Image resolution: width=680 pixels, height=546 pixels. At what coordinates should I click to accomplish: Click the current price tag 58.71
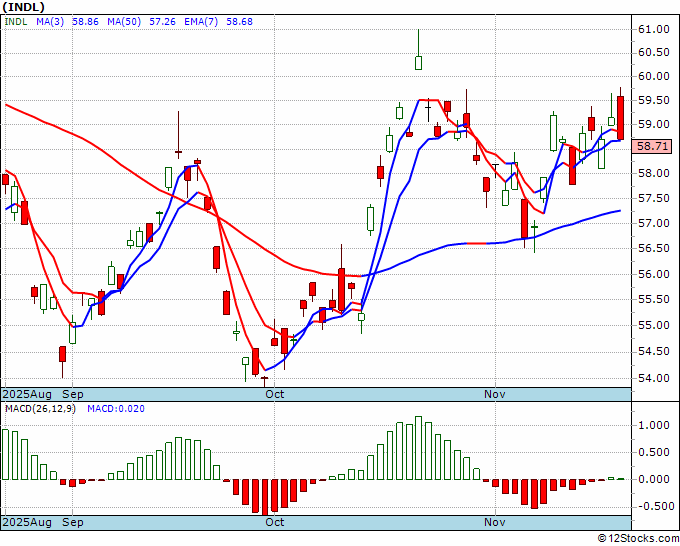pyautogui.click(x=652, y=147)
